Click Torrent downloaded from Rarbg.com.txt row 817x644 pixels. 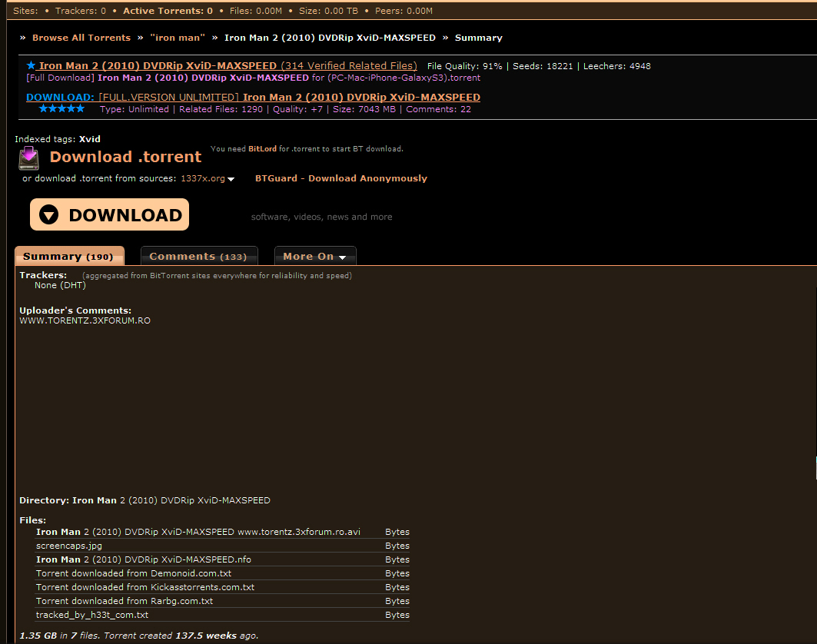(222, 601)
